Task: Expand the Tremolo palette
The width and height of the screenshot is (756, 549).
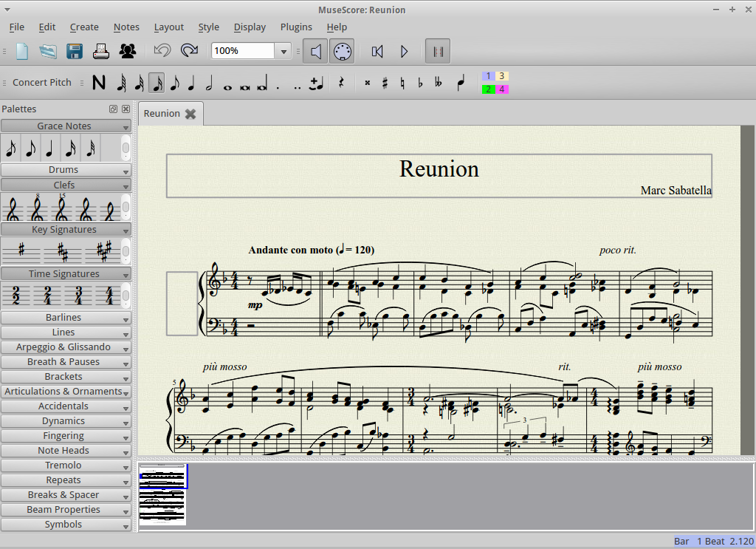Action: coord(66,466)
